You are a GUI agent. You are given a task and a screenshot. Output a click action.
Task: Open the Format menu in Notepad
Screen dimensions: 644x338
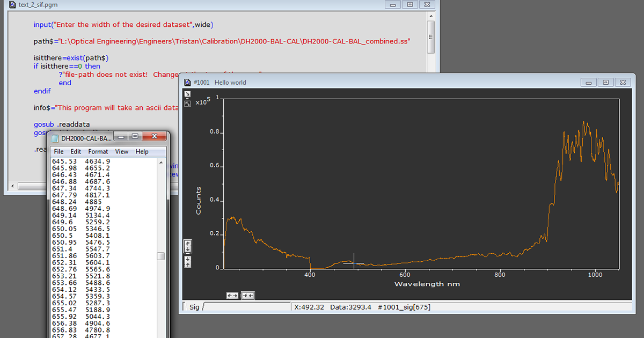pos(98,151)
